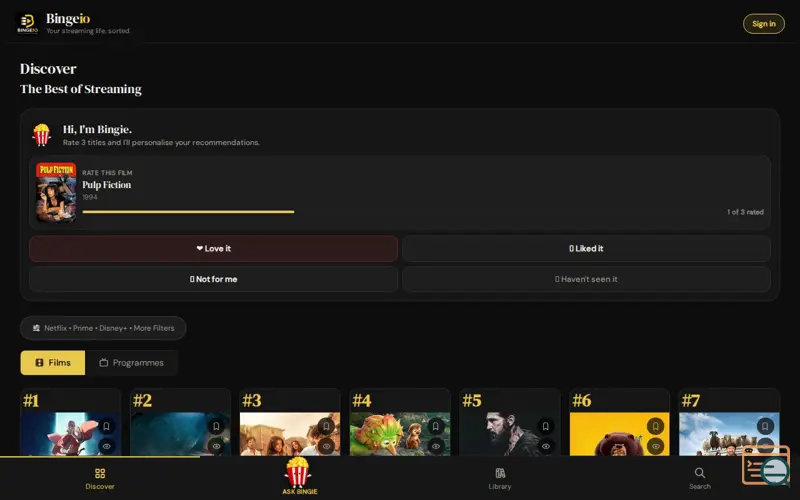Open the Search tab
The image size is (800, 500).
coord(699,479)
